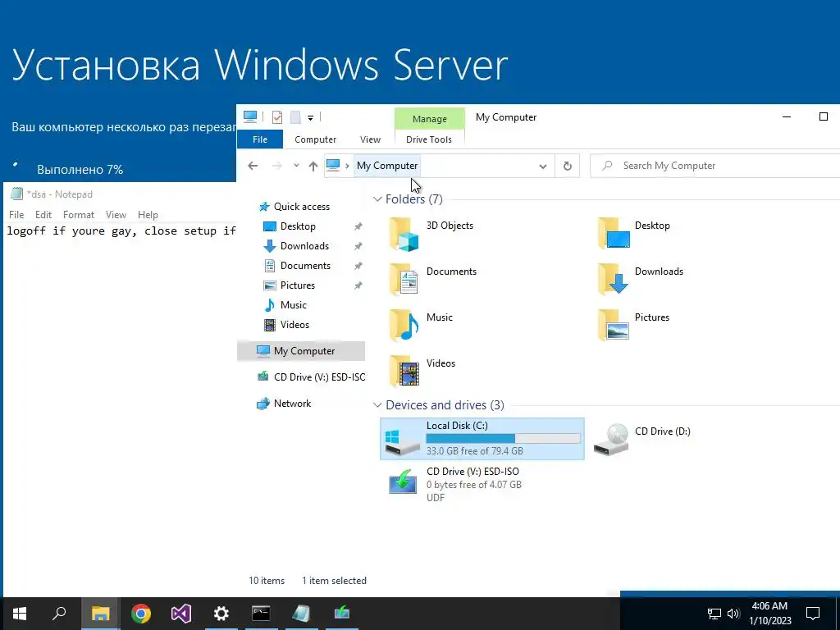The width and height of the screenshot is (840, 630).
Task: Switch to Notepad taskbar icon
Action: tap(301, 614)
